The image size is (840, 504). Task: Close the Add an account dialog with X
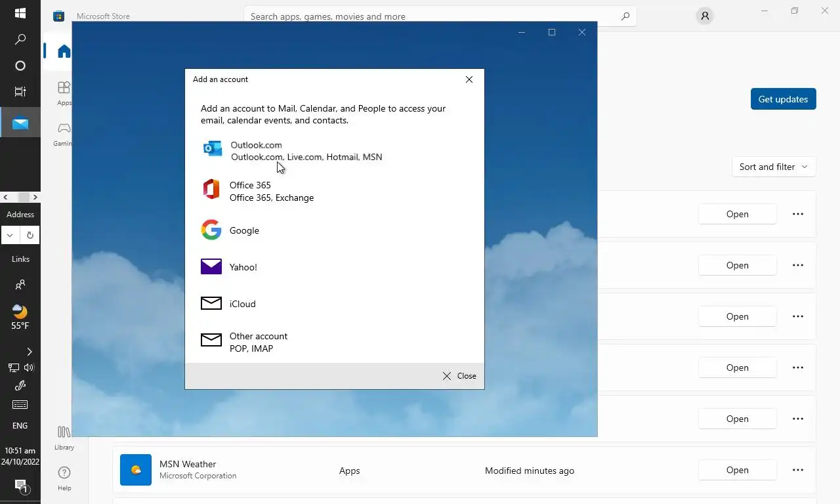(469, 79)
